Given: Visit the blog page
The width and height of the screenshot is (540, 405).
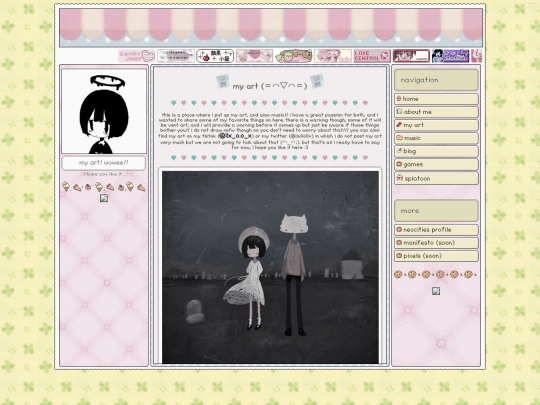Looking at the screenshot, I should [x=436, y=151].
